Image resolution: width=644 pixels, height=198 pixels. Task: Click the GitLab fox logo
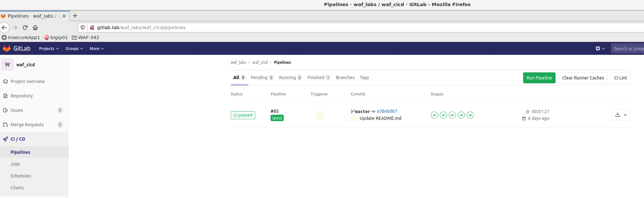pyautogui.click(x=7, y=48)
